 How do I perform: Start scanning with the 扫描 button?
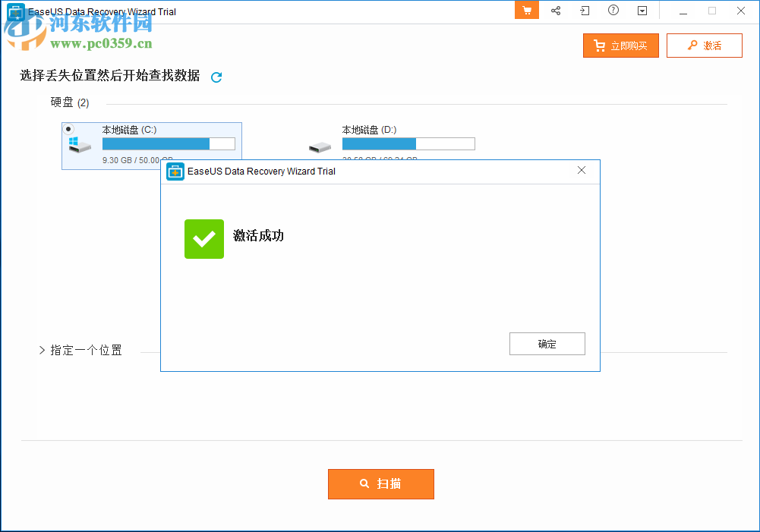click(x=380, y=483)
